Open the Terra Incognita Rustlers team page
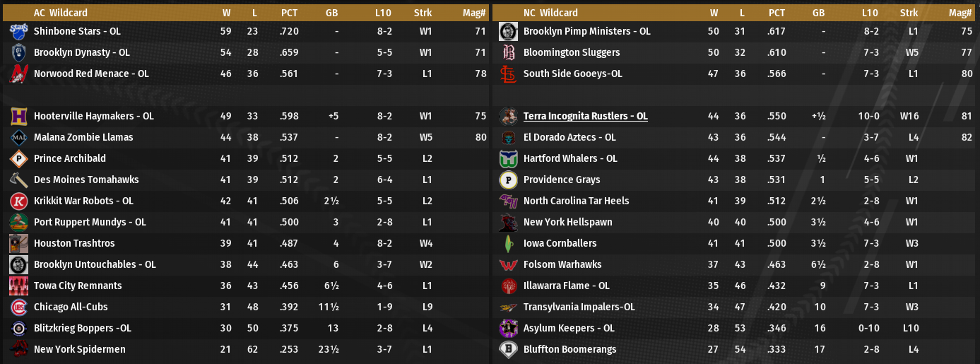This screenshot has width=980, height=364. pyautogui.click(x=585, y=116)
